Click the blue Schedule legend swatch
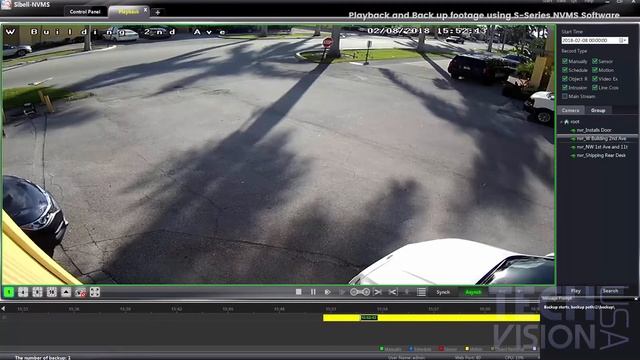 click(411, 349)
